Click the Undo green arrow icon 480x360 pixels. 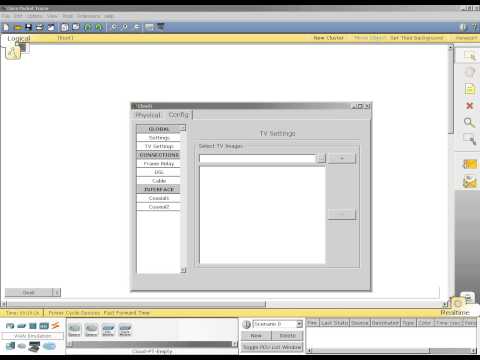click(88, 27)
